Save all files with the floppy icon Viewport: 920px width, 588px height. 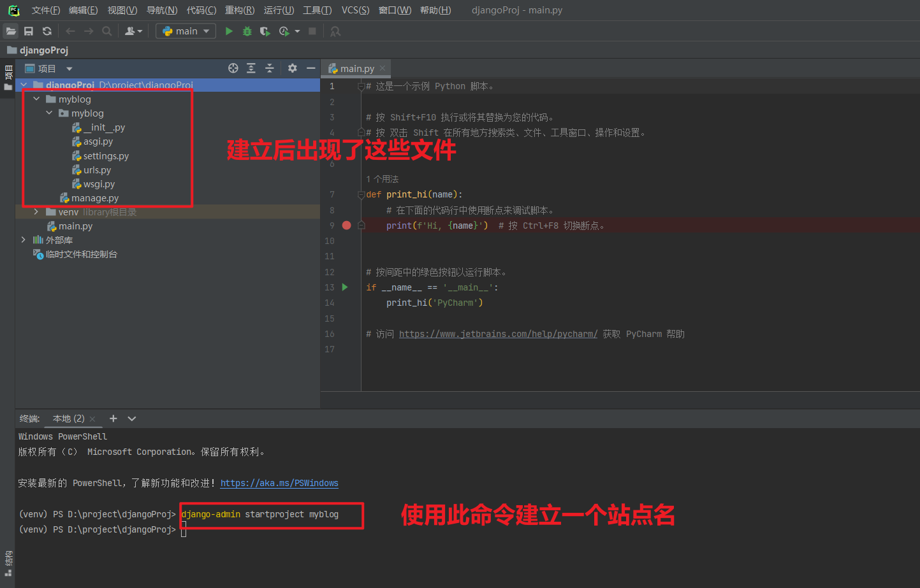pyautogui.click(x=29, y=31)
